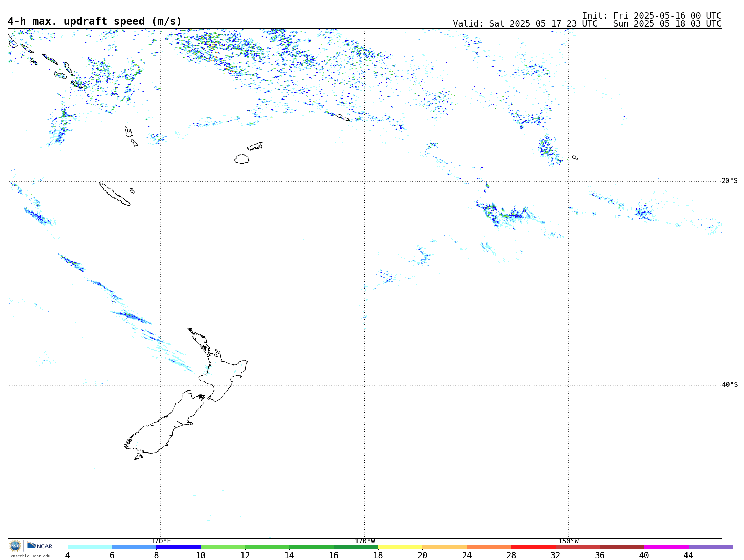Click the colorbar tick label 44
Image resolution: width=744 pixels, height=560 pixels.
(689, 556)
